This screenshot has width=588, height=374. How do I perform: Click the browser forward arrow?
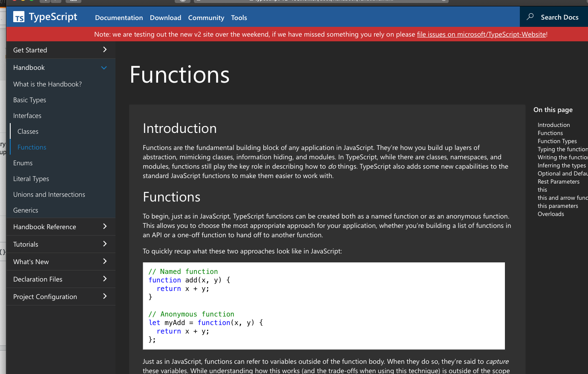pyautogui.click(x=55, y=1)
